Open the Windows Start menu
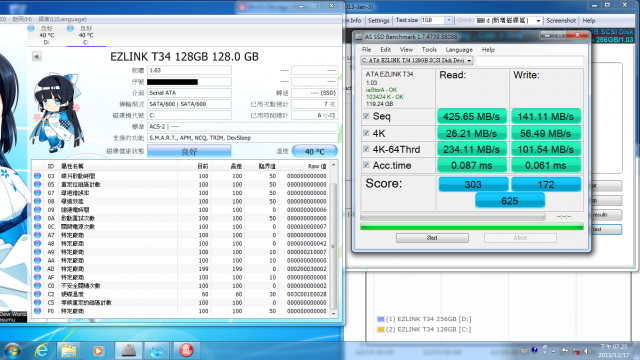Image resolution: width=640 pixels, height=360 pixels. [12, 350]
